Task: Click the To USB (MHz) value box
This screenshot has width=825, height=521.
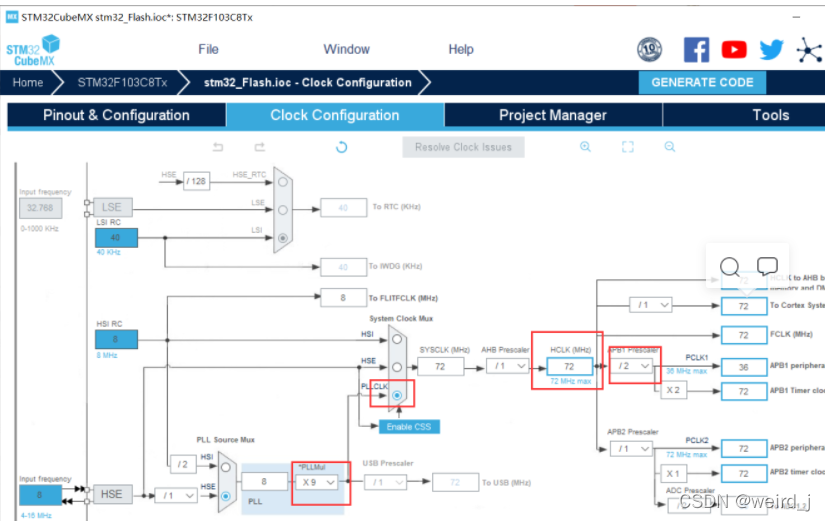Action: (455, 482)
